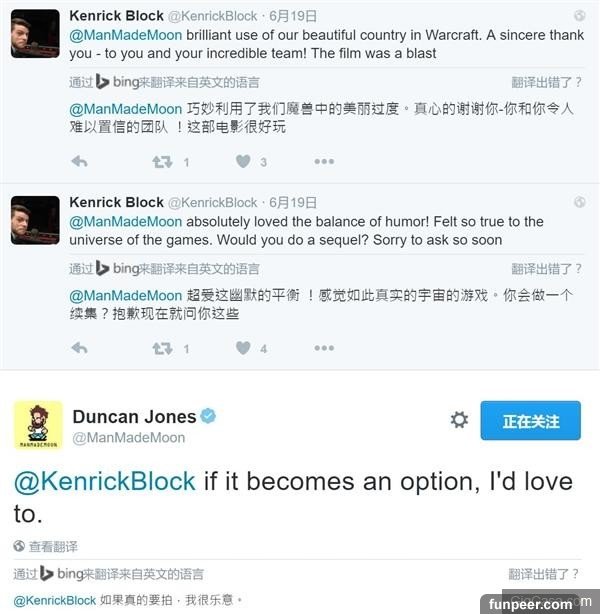Reply to the sequel question tweet
This screenshot has width=600, height=614.
[x=80, y=349]
